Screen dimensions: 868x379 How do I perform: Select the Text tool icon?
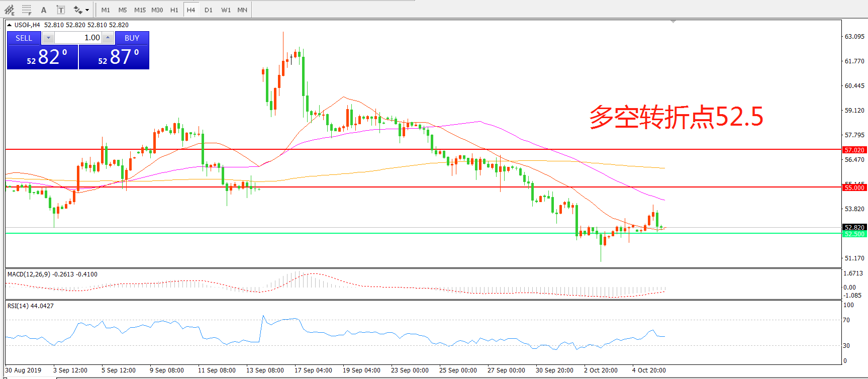[x=44, y=10]
